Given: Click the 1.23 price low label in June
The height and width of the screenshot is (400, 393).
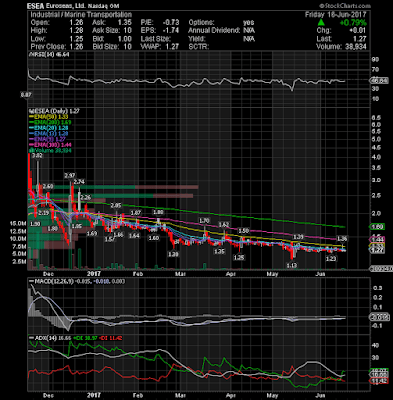Looking at the screenshot, I should tap(331, 259).
